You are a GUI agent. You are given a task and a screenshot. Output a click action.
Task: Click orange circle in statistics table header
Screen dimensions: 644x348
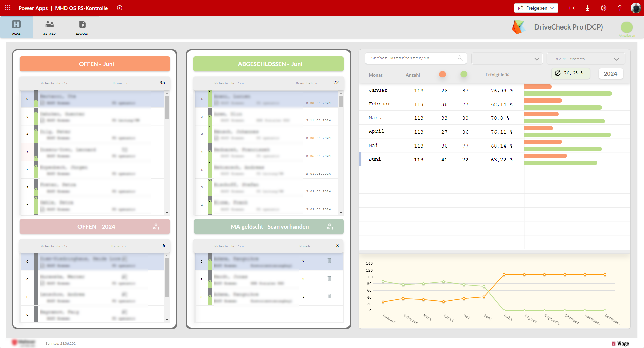point(442,74)
